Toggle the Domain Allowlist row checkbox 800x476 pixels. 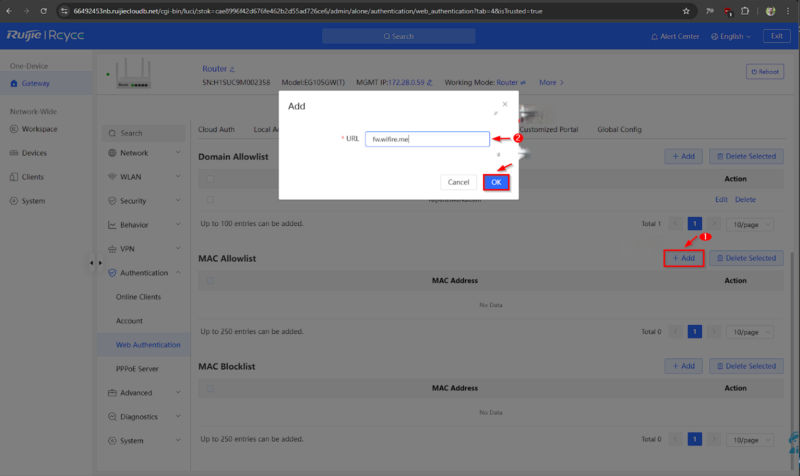[x=210, y=200]
